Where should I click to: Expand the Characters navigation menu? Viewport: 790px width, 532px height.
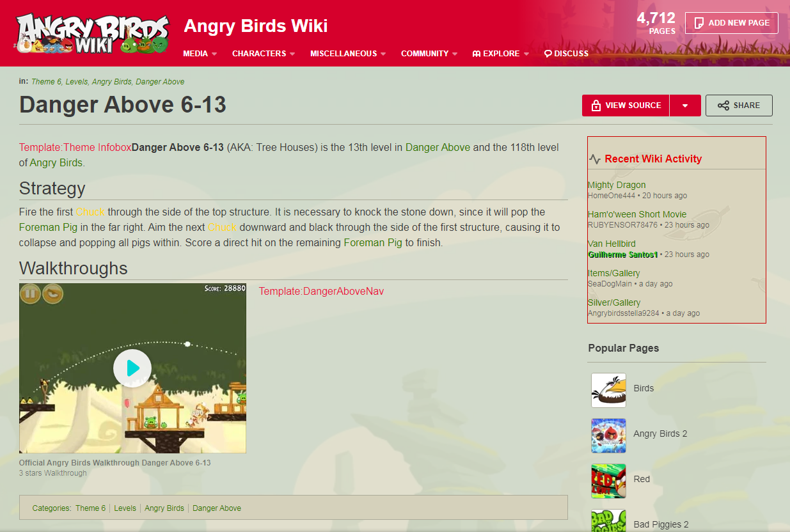tap(263, 54)
